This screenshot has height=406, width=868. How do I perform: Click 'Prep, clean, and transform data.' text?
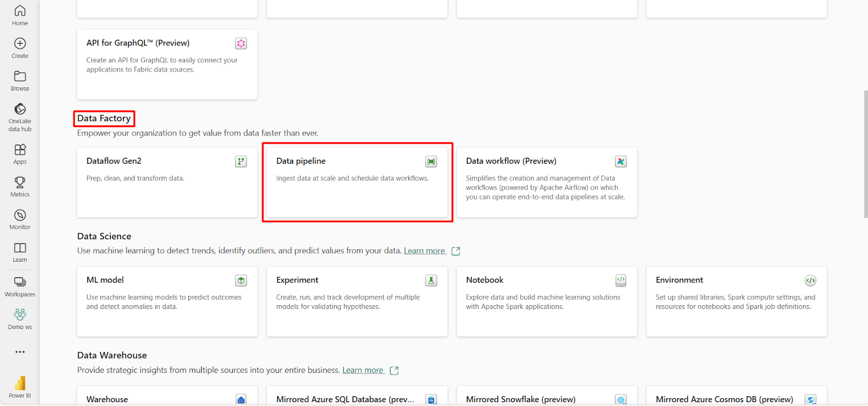tap(135, 178)
